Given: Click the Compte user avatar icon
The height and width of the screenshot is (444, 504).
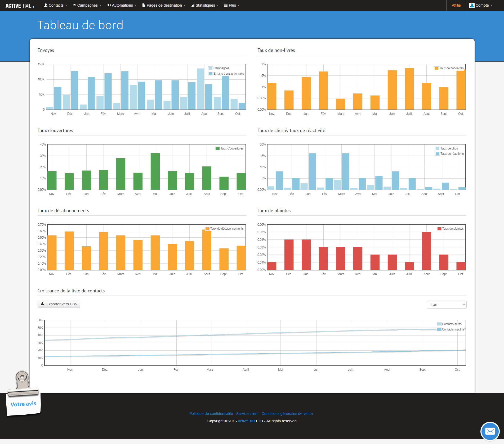Looking at the screenshot, I should pyautogui.click(x=472, y=5).
